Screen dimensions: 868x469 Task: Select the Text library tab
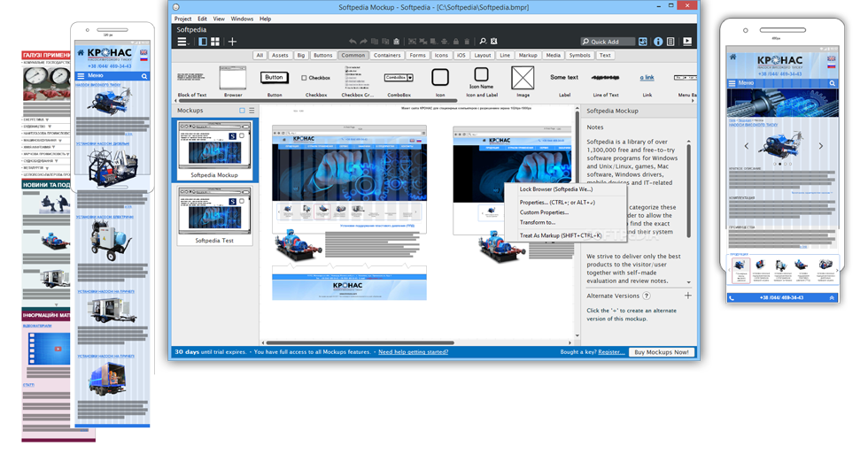605,55
